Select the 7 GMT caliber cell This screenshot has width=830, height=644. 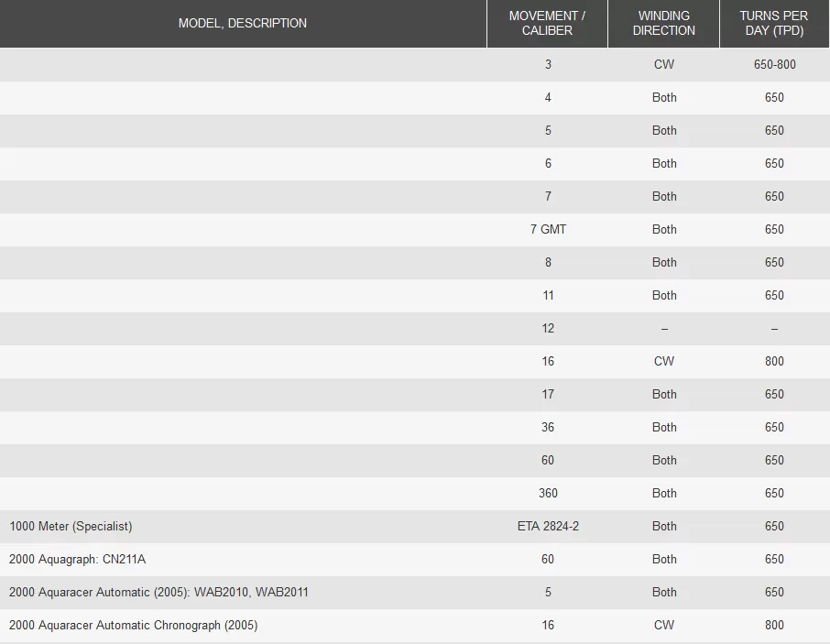[548, 230]
